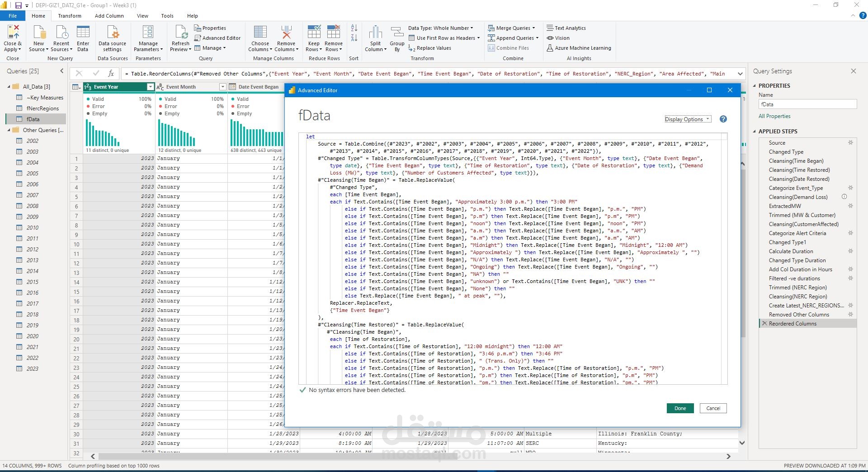
Task: Open the Manage query dropdown
Action: click(210, 48)
